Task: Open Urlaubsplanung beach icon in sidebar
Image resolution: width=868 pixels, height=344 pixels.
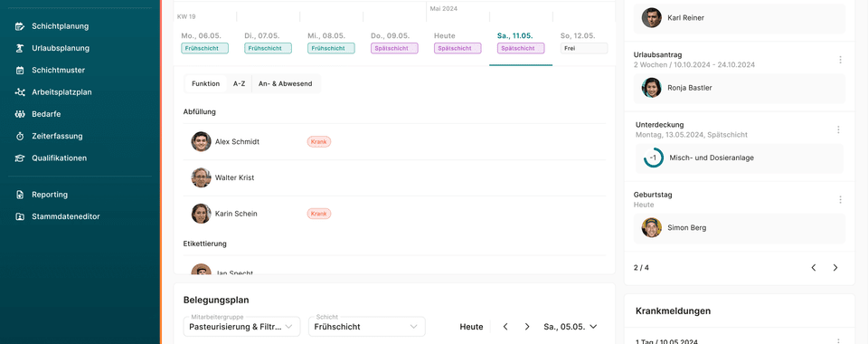Action: pos(20,48)
